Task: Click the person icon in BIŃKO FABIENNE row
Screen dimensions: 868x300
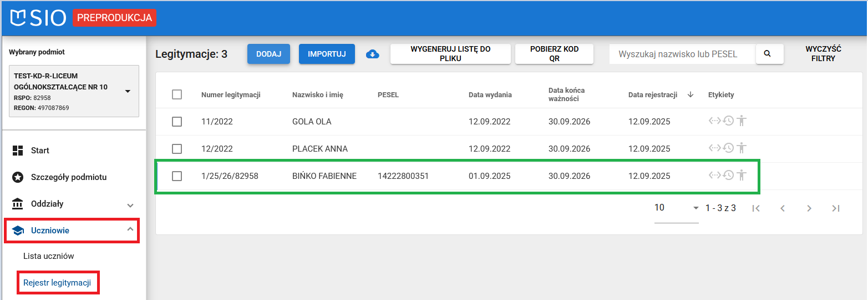Action: 742,175
